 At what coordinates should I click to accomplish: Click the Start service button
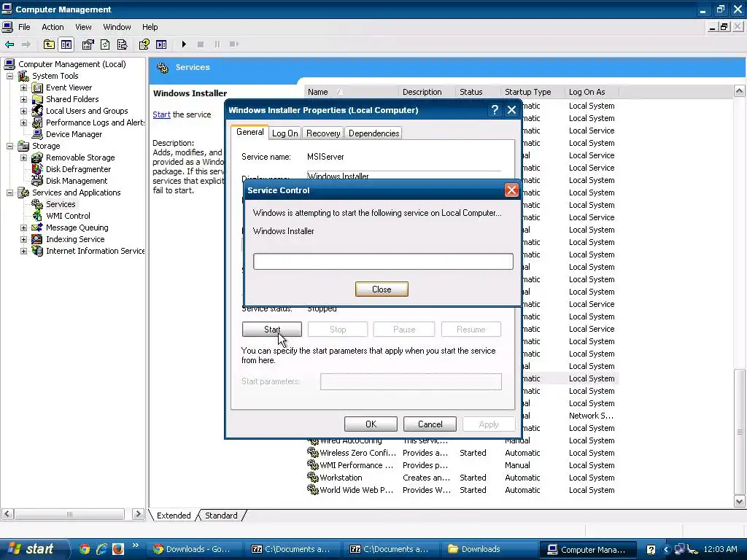coord(271,329)
